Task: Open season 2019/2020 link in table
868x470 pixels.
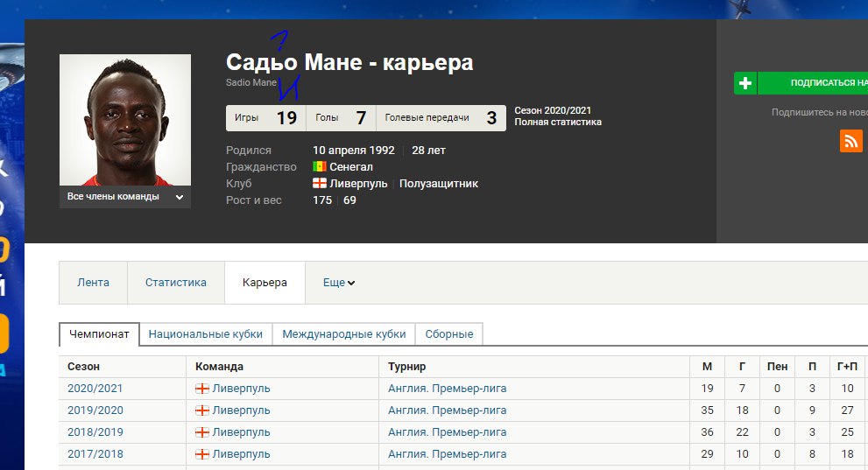Action: [95, 410]
